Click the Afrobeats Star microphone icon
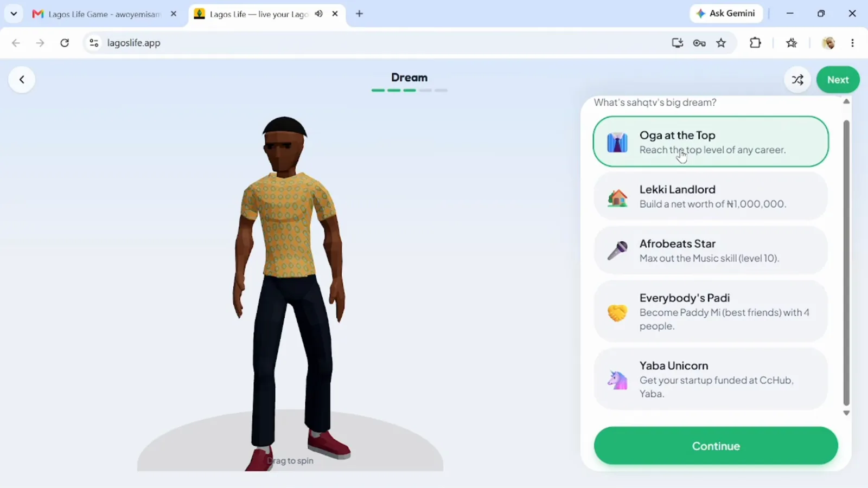Image resolution: width=868 pixels, height=488 pixels. (x=617, y=251)
